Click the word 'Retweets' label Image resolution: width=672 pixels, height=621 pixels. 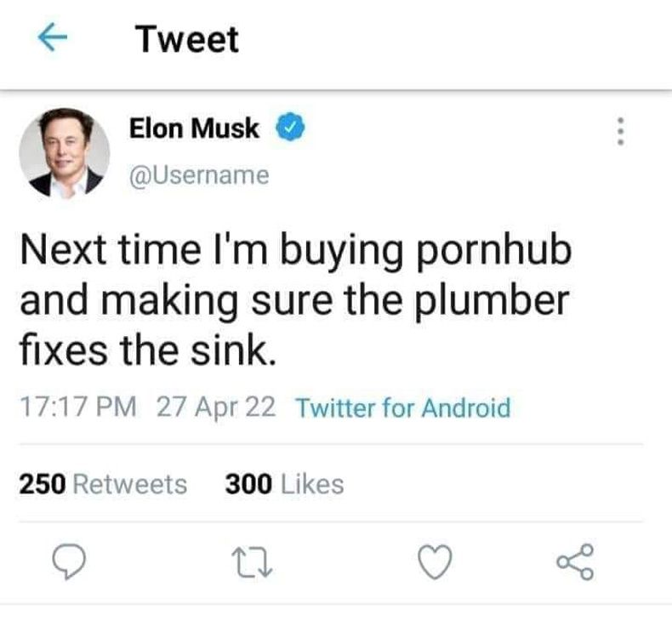(x=130, y=484)
